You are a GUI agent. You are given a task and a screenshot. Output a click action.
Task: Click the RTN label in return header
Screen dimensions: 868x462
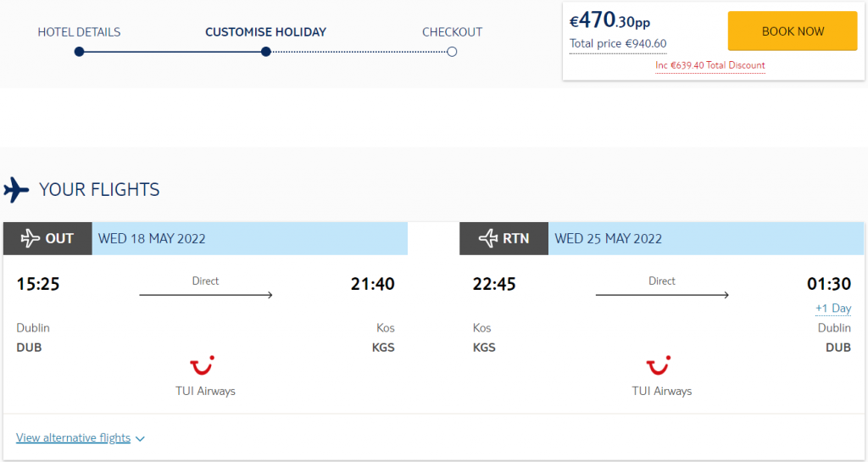pyautogui.click(x=516, y=238)
